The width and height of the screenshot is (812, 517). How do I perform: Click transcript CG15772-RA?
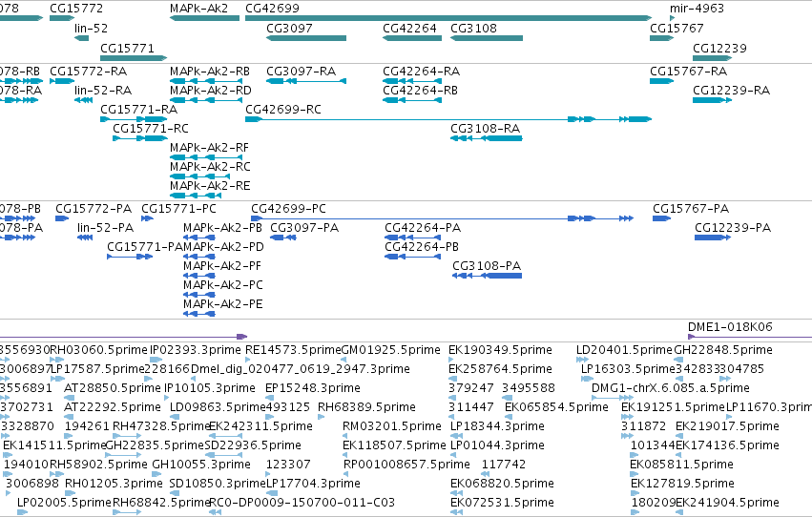(62, 81)
